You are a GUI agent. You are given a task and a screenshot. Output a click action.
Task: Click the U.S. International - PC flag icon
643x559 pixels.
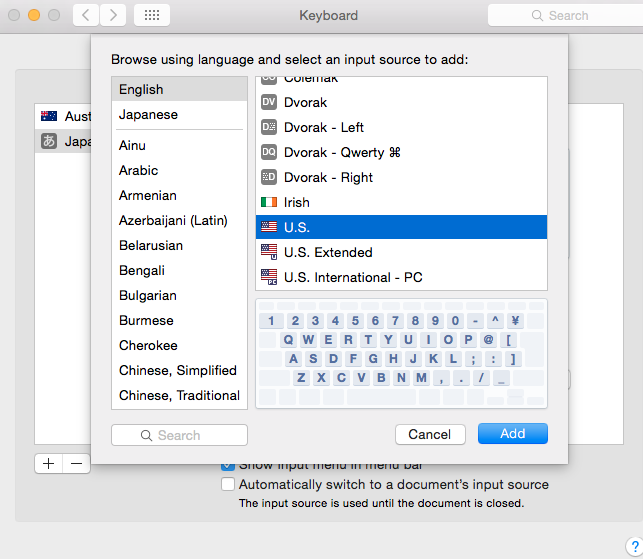(268, 277)
